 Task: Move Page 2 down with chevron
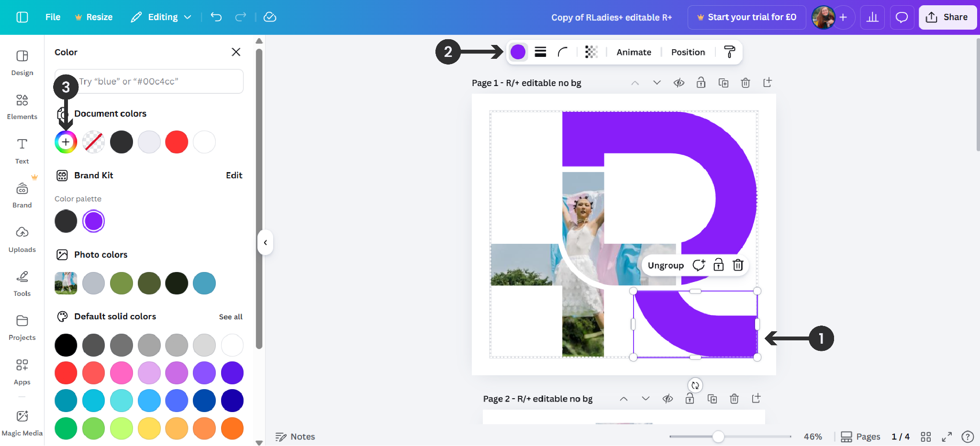pyautogui.click(x=646, y=399)
